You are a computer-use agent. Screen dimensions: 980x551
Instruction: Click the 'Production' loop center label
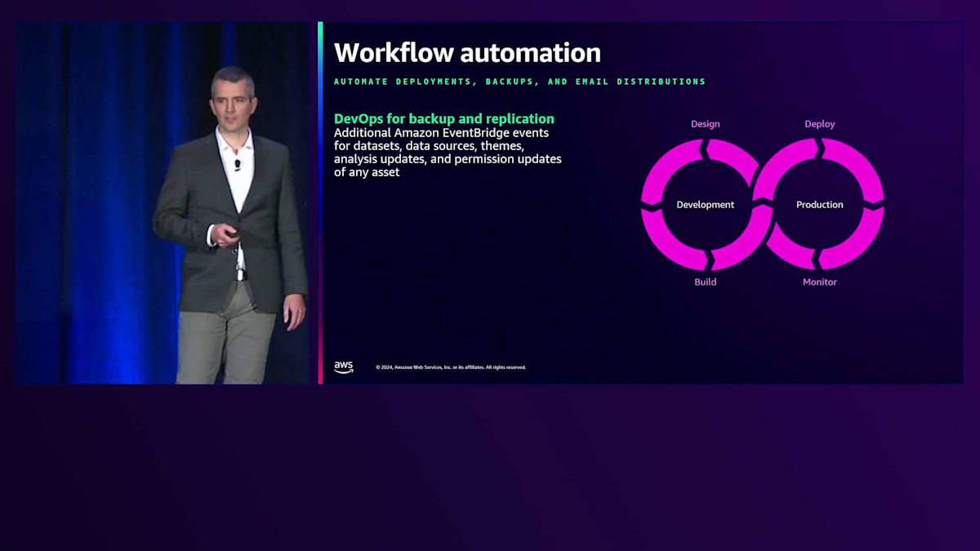coord(820,205)
